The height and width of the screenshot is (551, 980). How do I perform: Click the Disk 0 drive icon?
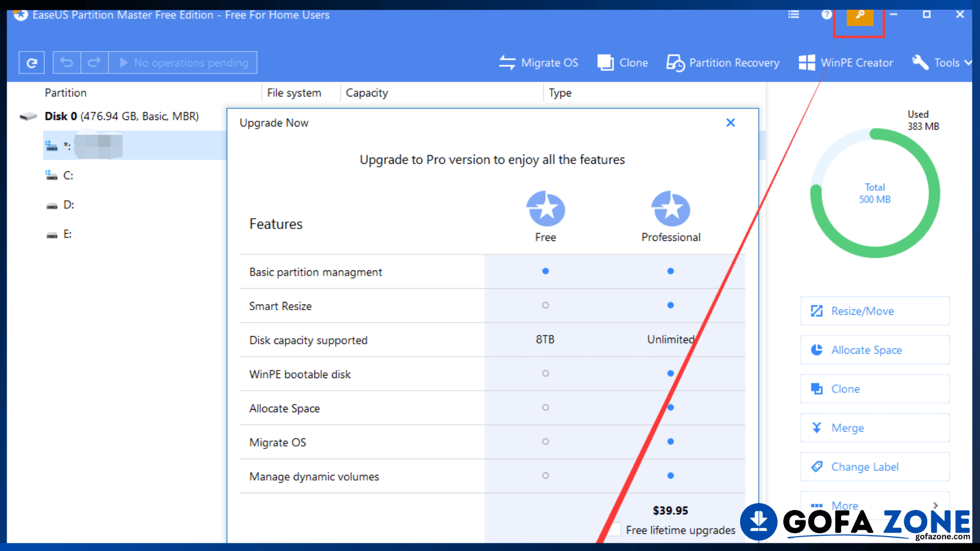28,117
